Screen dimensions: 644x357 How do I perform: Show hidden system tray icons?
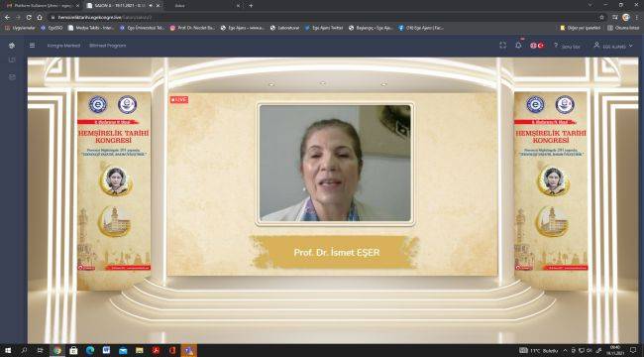565,351
